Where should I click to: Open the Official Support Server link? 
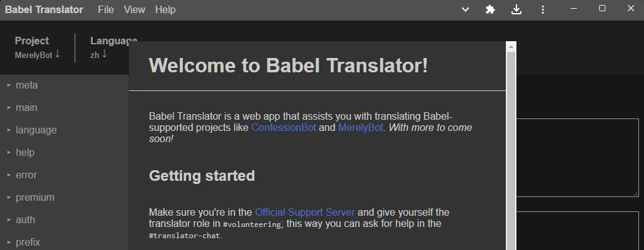[305, 212]
